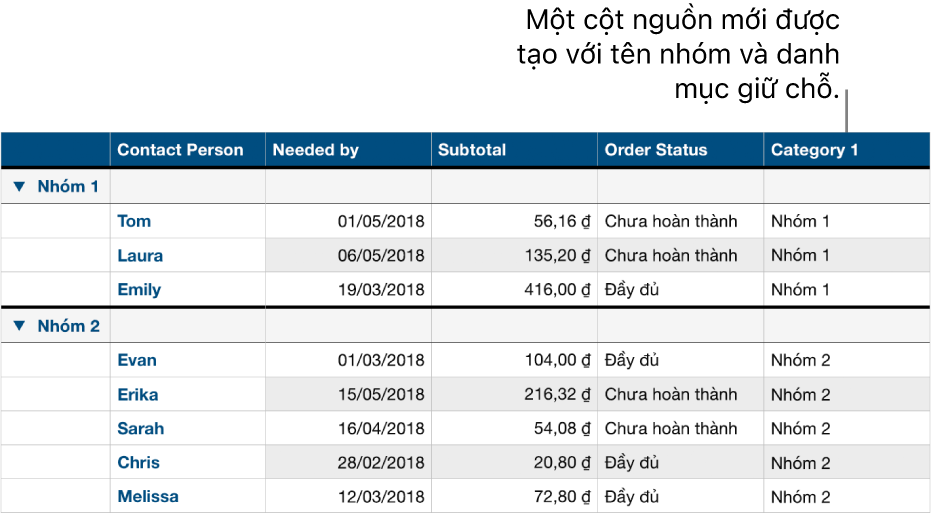Viewport: 931px width, 516px height.
Task: Click Sarah's order status cell
Action: [671, 428]
